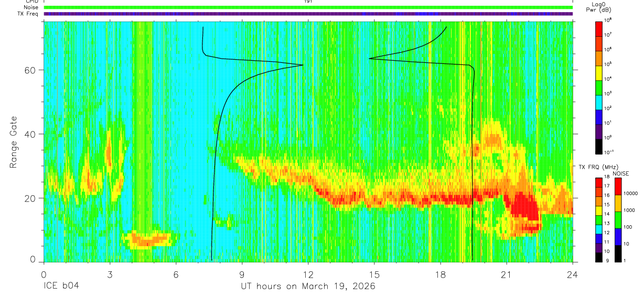Click the '9' label on the TX FRQ scale
The image size is (644, 297).
(x=607, y=261)
